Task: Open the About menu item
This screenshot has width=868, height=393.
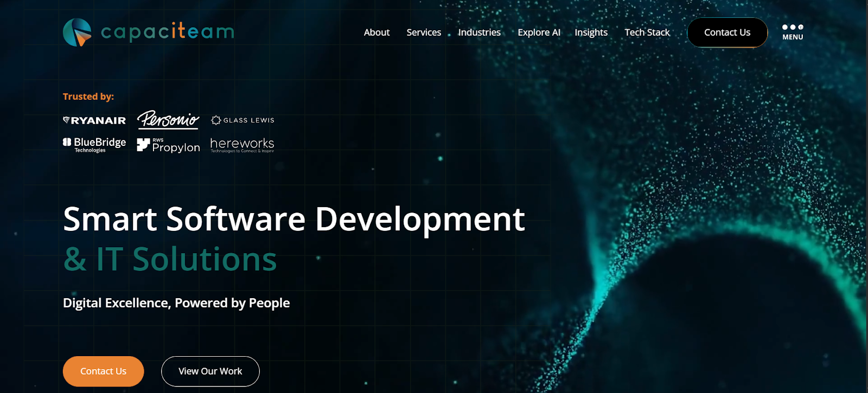Action: point(376,33)
